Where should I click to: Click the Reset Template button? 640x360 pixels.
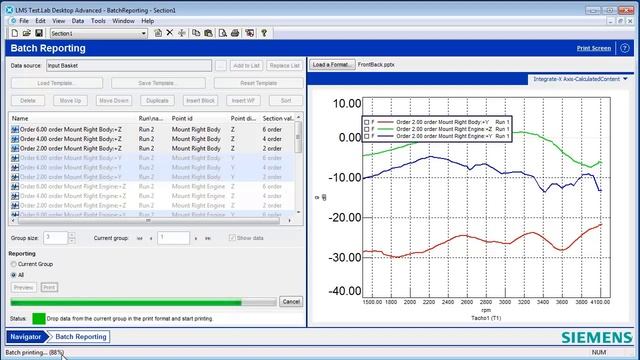coord(258,83)
